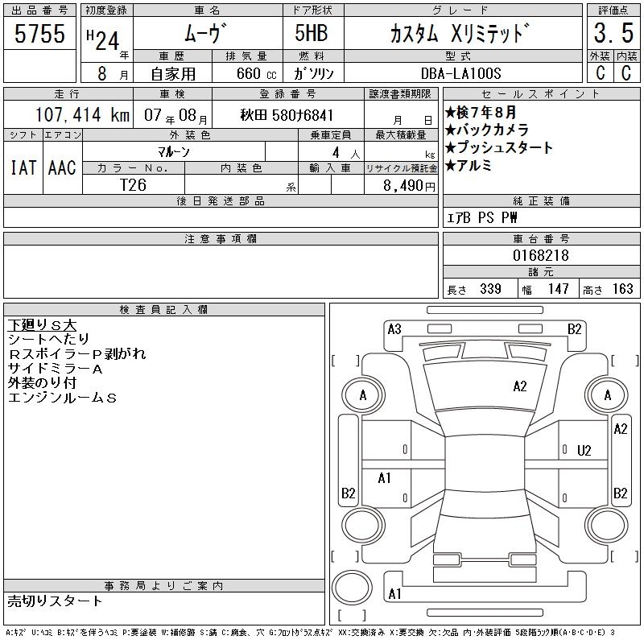The width and height of the screenshot is (644, 644).
Task: Click the A2 mark on the hood
Action: [519, 386]
